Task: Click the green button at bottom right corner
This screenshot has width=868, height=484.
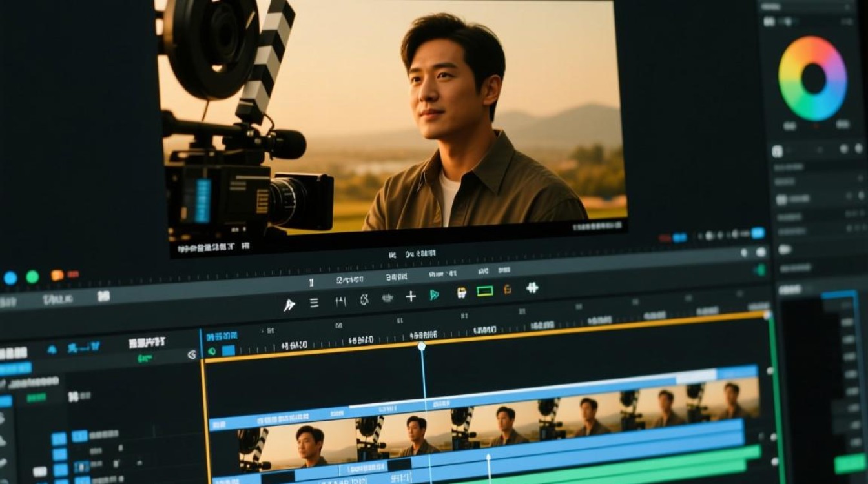Action: 849,463
